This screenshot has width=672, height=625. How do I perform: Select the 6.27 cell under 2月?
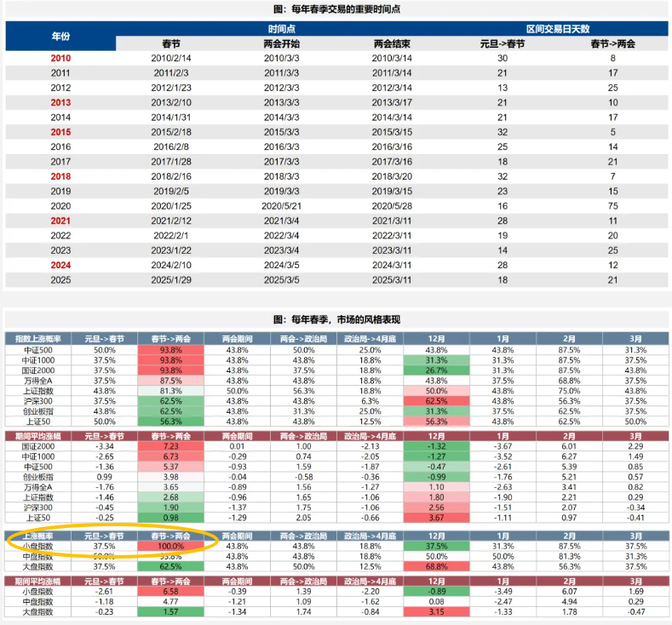pos(569,456)
